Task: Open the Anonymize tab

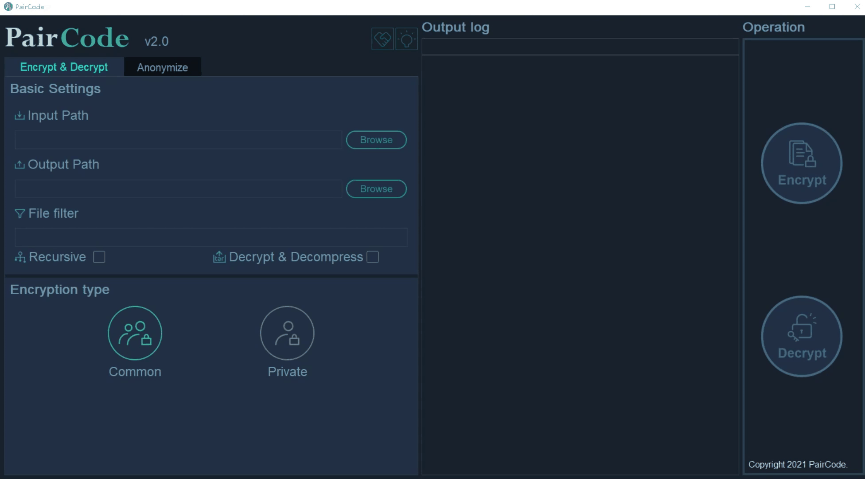Action: coord(162,67)
